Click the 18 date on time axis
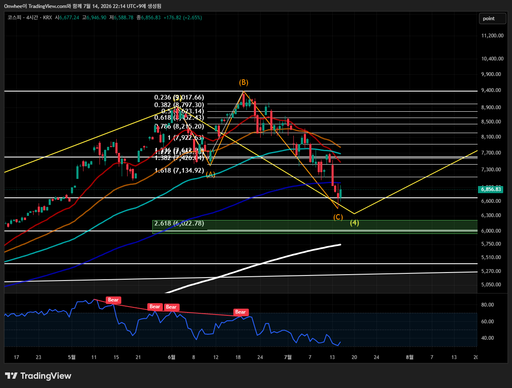The image size is (512, 388). point(238,357)
